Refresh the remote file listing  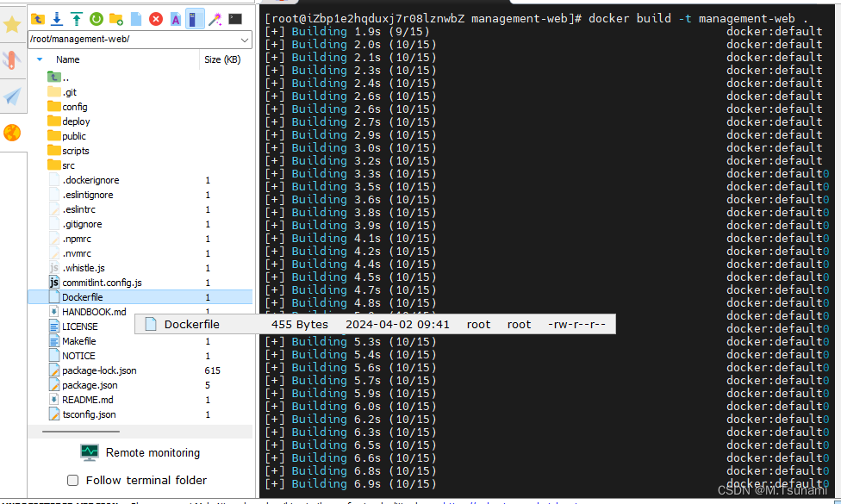click(x=96, y=18)
